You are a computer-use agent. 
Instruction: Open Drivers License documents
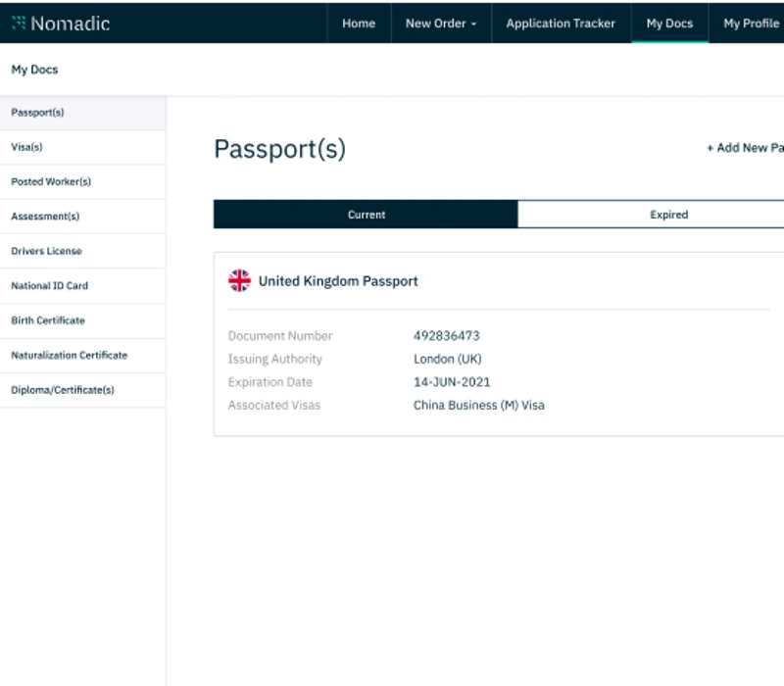coord(46,251)
